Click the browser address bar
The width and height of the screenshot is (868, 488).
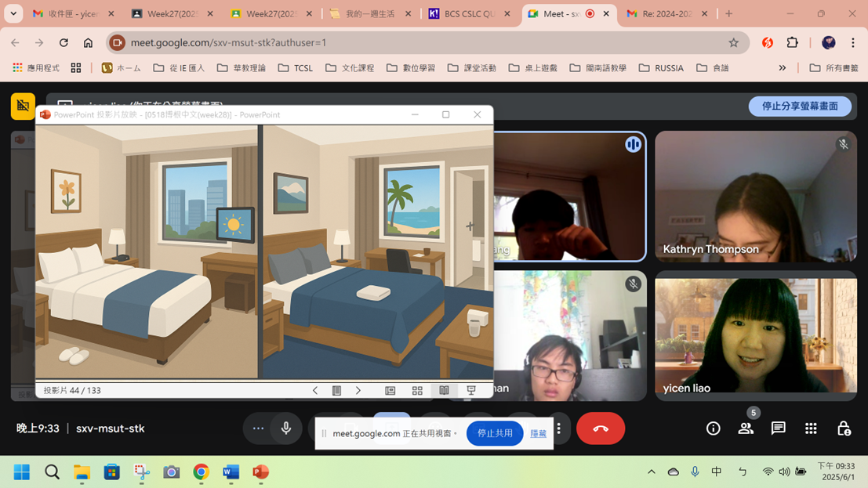pyautogui.click(x=423, y=42)
